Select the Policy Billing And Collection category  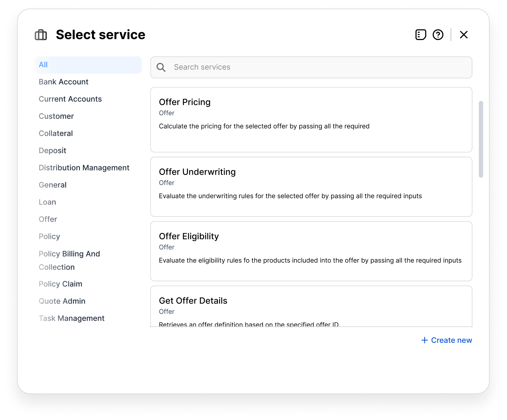tap(69, 260)
